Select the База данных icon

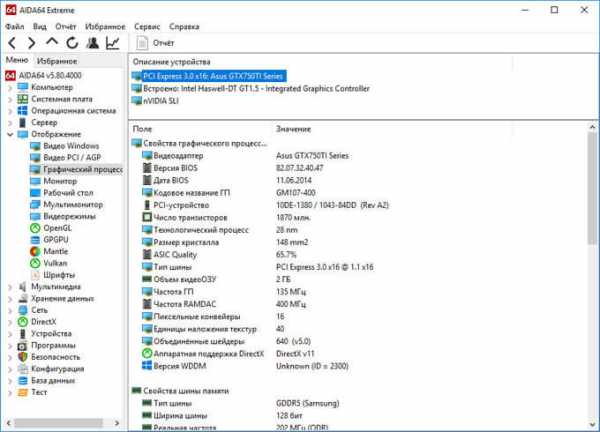(x=23, y=381)
